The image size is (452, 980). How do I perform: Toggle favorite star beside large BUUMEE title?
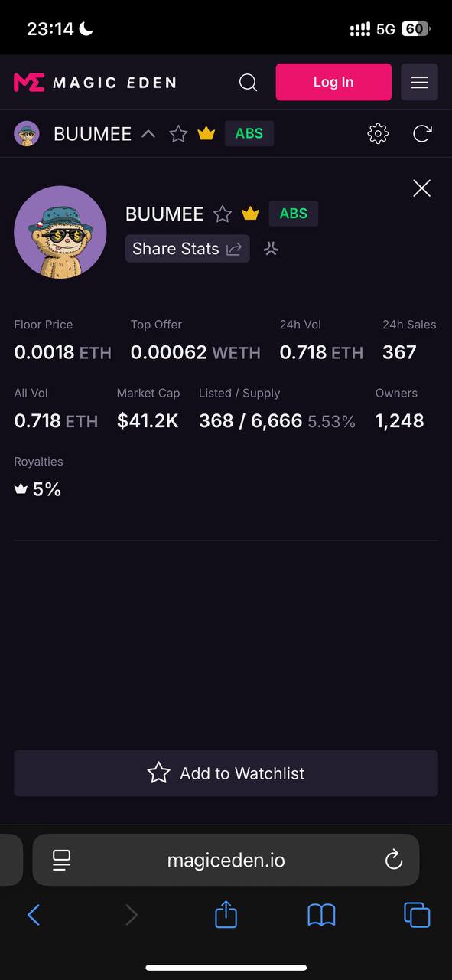click(x=223, y=214)
